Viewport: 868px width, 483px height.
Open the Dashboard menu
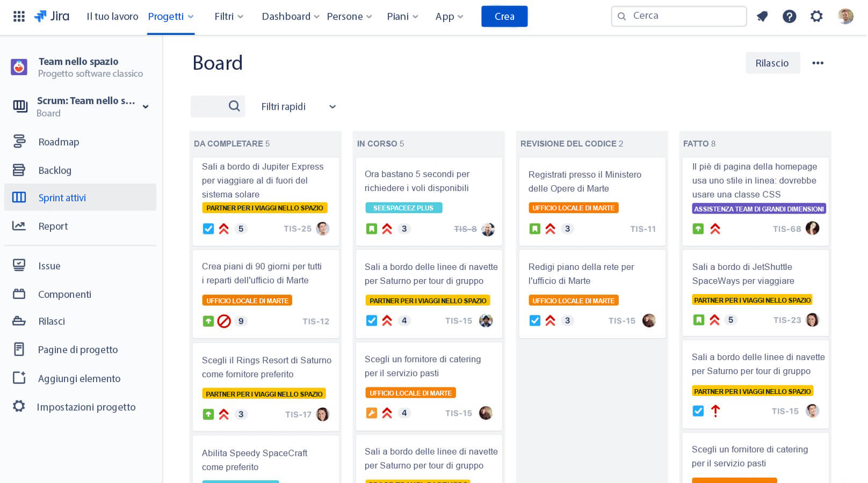pyautogui.click(x=290, y=17)
